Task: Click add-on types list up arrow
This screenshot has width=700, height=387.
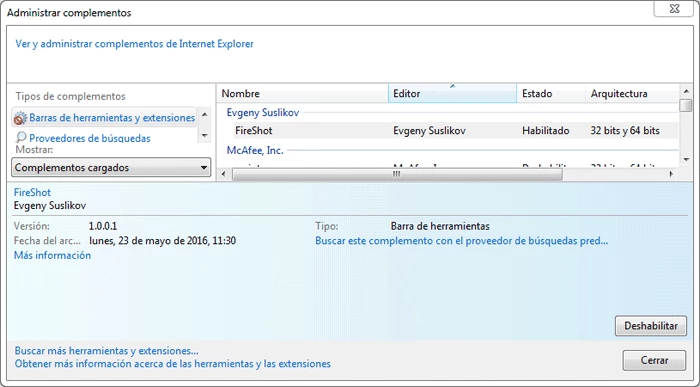Action: 204,115
